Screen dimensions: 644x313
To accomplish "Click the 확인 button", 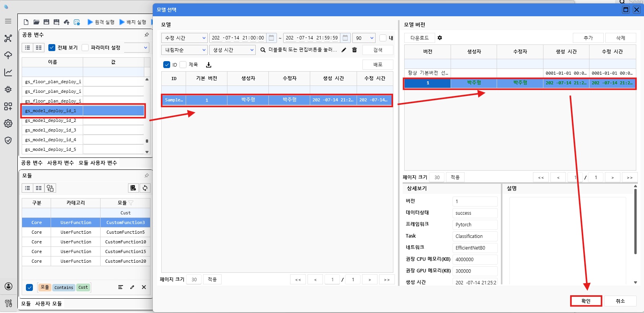I will tap(586, 301).
